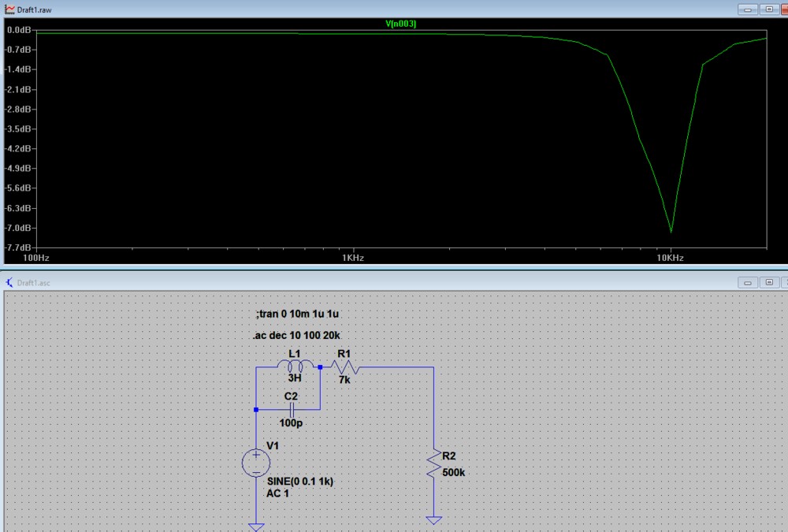
Task: Maximize the Draft1.asc schematic window
Action: click(x=768, y=282)
